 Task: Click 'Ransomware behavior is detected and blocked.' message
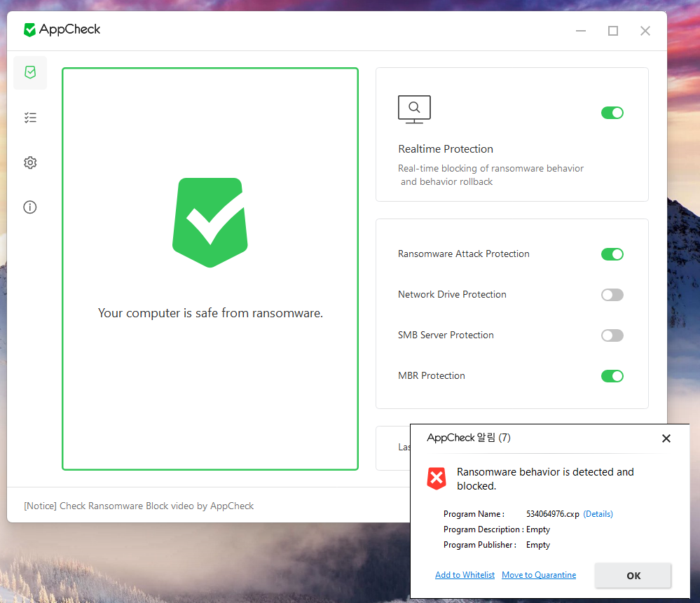pyautogui.click(x=545, y=478)
